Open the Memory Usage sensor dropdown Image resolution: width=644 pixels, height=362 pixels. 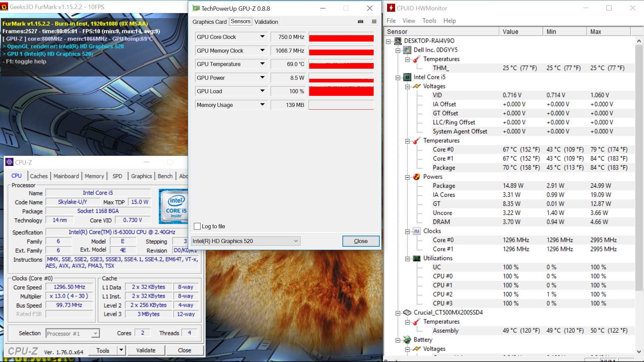[262, 105]
